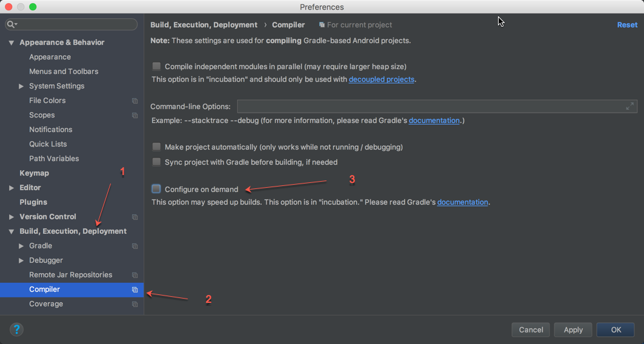Select Remote Jar Repositories settings

(x=71, y=274)
